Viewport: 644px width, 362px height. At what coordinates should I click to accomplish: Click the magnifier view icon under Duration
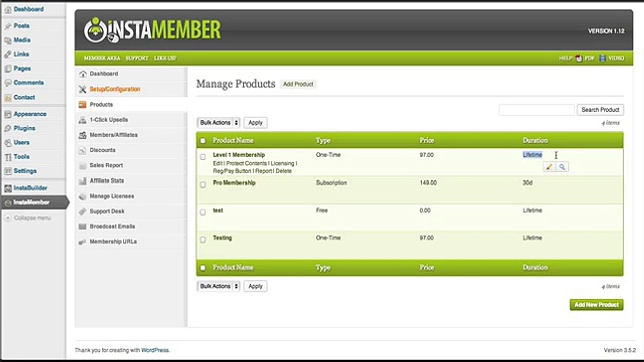click(x=562, y=167)
